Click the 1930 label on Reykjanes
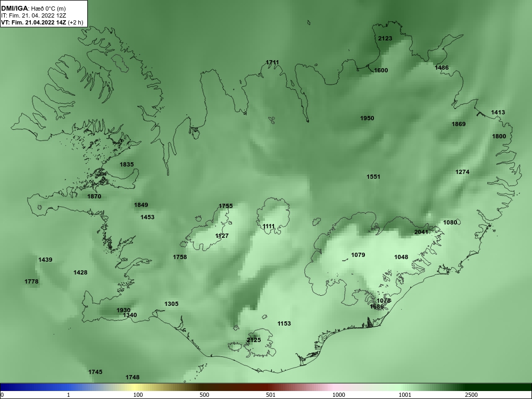 123,311
